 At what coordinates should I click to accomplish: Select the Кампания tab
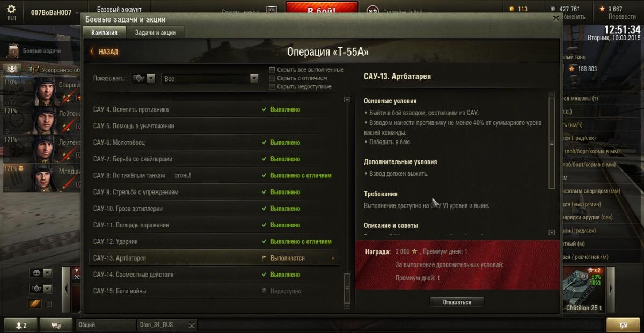pos(104,33)
